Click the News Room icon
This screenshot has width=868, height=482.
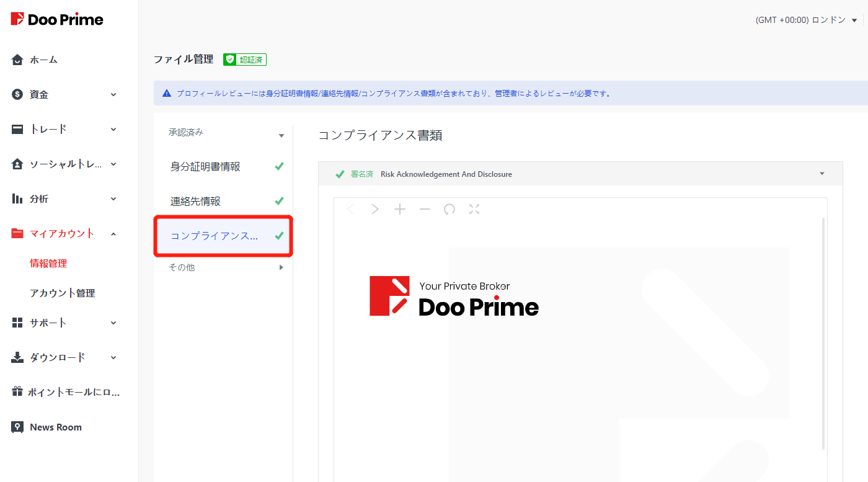pos(17,427)
